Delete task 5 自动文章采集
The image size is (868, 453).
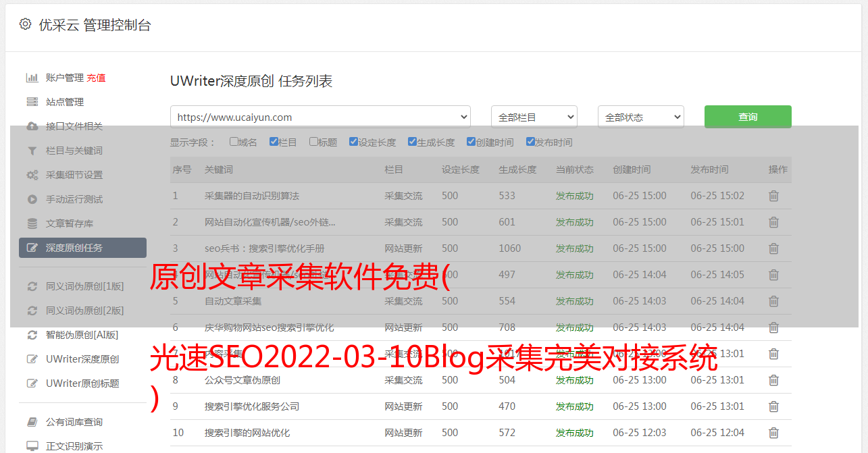(774, 301)
